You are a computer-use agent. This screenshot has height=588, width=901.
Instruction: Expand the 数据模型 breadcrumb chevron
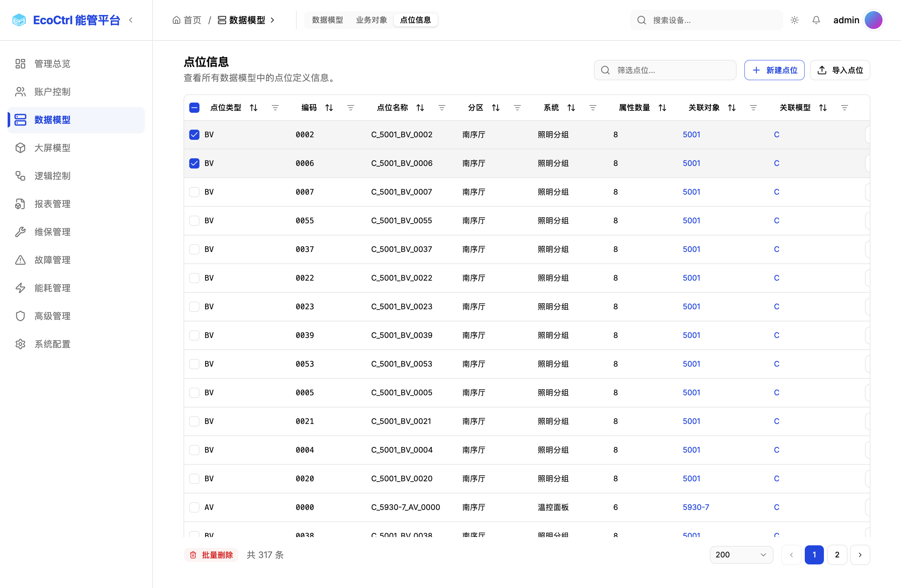coord(272,20)
